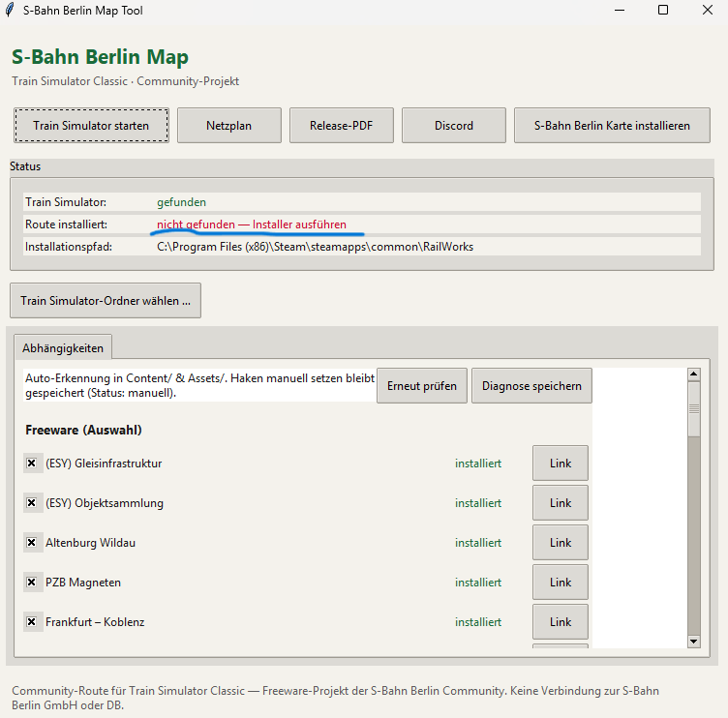Toggle the (ESY) Objektsammlung checkbox
This screenshot has height=718, width=728.
32,502
